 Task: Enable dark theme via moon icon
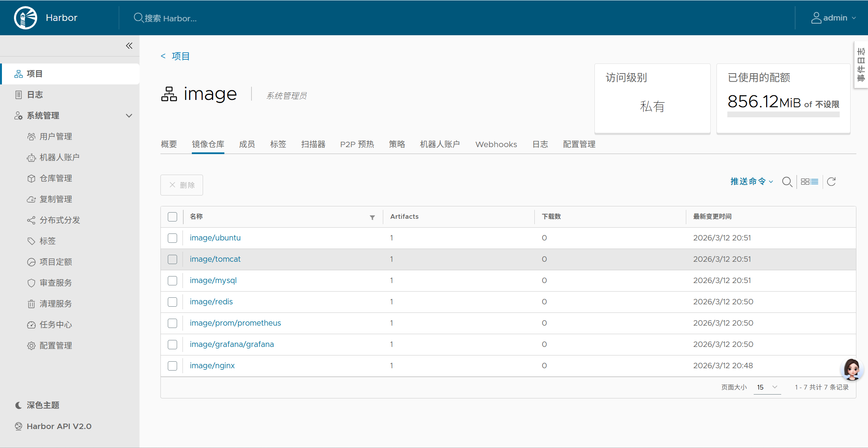click(18, 405)
